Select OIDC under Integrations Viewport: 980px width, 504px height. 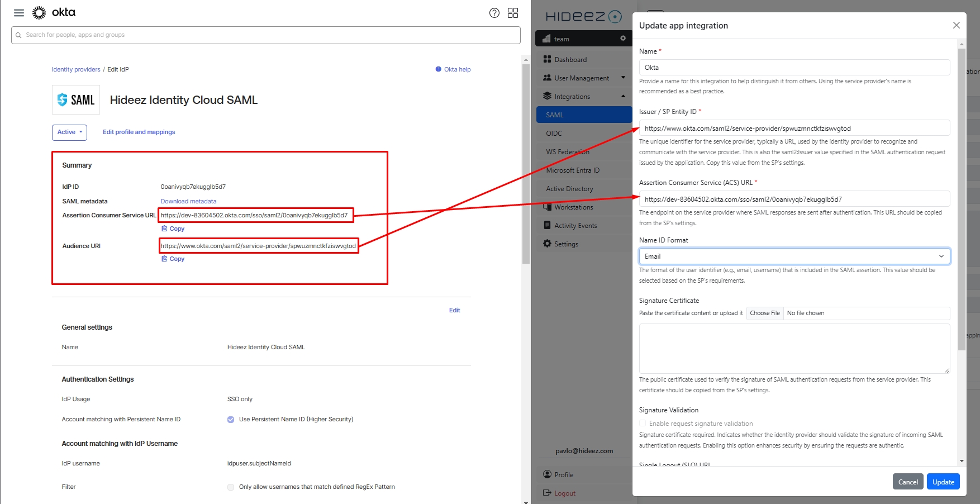[554, 134]
